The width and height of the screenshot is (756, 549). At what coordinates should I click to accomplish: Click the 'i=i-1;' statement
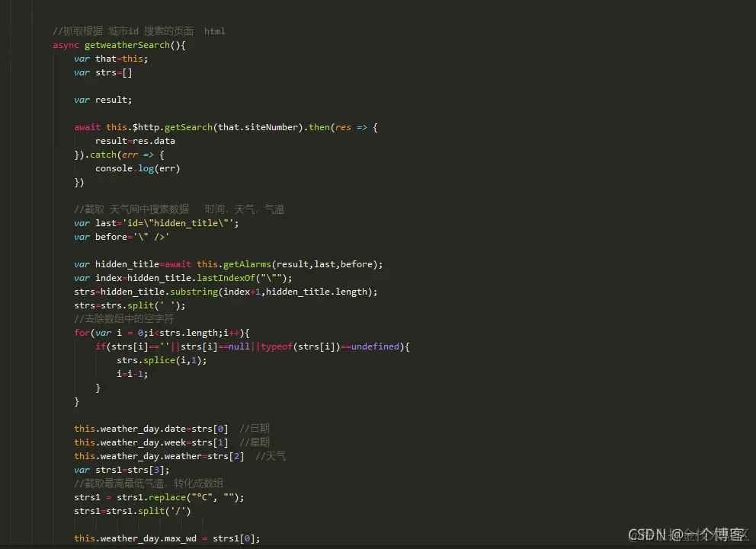point(132,374)
